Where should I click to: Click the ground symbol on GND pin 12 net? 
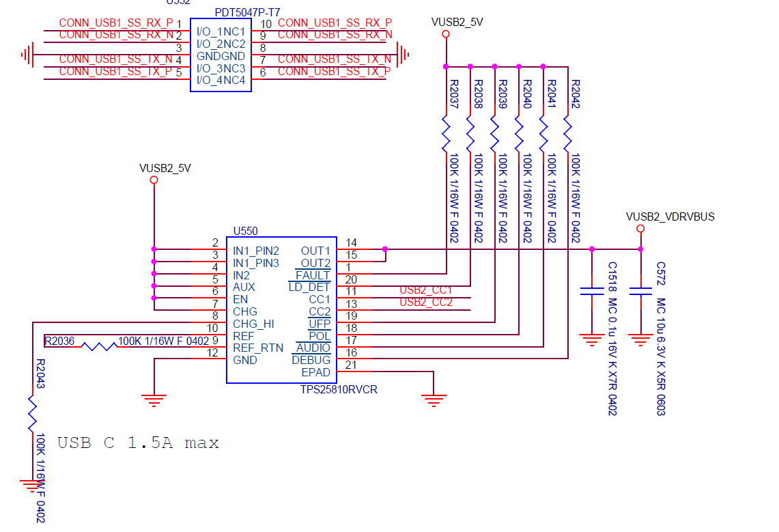click(x=154, y=401)
